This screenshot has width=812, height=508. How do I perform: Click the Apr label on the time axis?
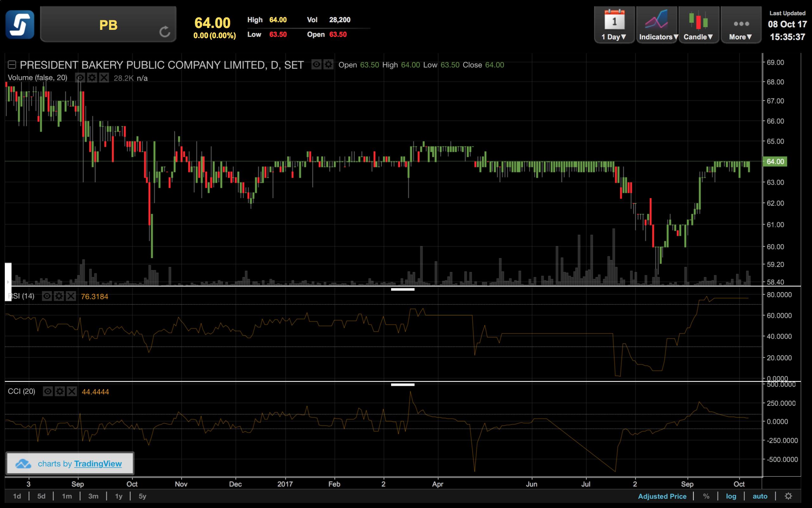click(x=437, y=484)
